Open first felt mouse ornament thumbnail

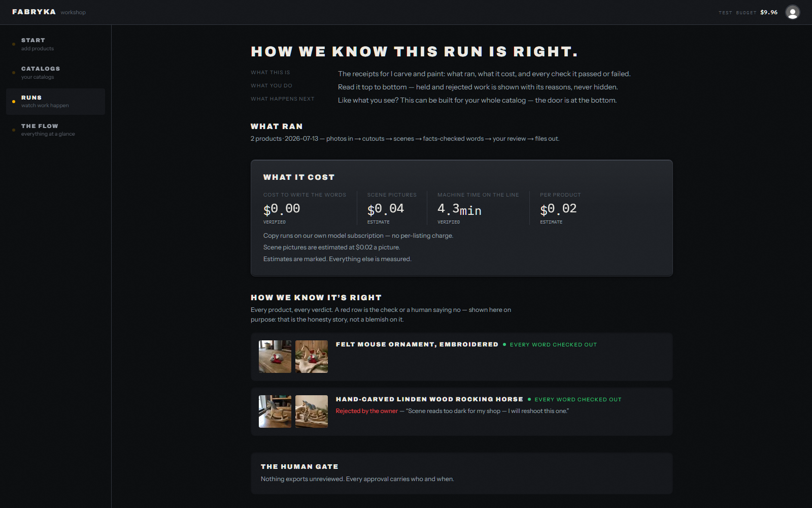click(x=275, y=357)
